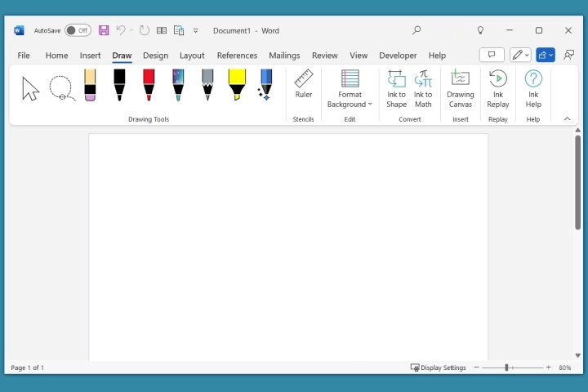Adjust the zoom slider handle
The image size is (588, 392).
click(506, 367)
